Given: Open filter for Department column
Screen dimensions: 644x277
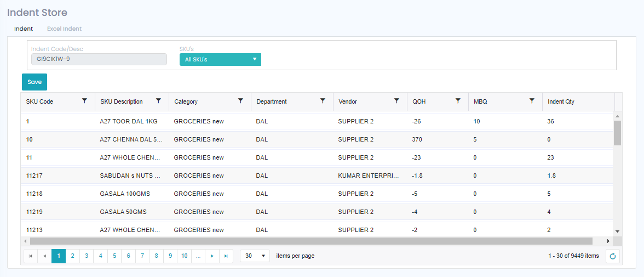Looking at the screenshot, I should tap(323, 101).
